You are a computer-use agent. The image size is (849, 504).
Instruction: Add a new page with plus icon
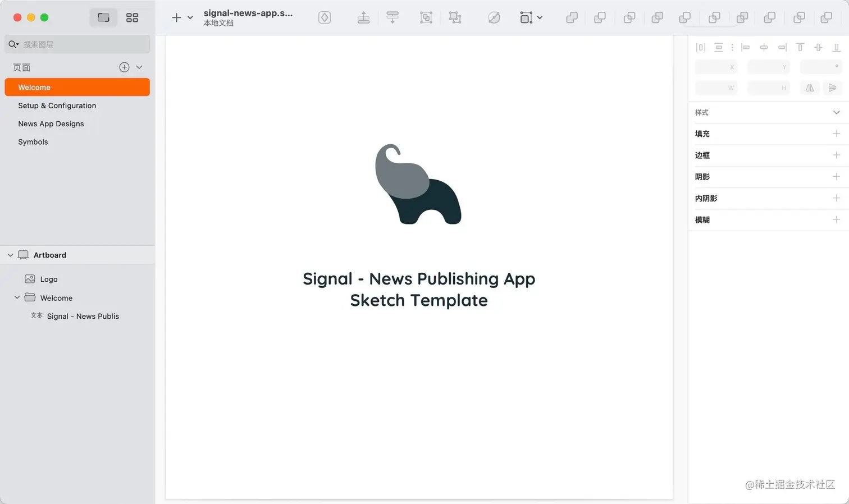pos(125,67)
